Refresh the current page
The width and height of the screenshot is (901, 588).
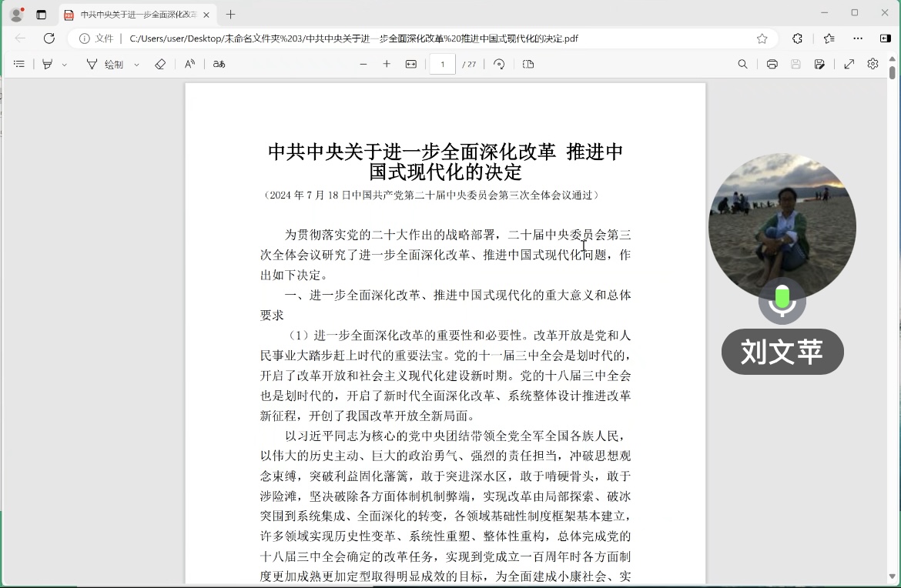click(x=49, y=38)
